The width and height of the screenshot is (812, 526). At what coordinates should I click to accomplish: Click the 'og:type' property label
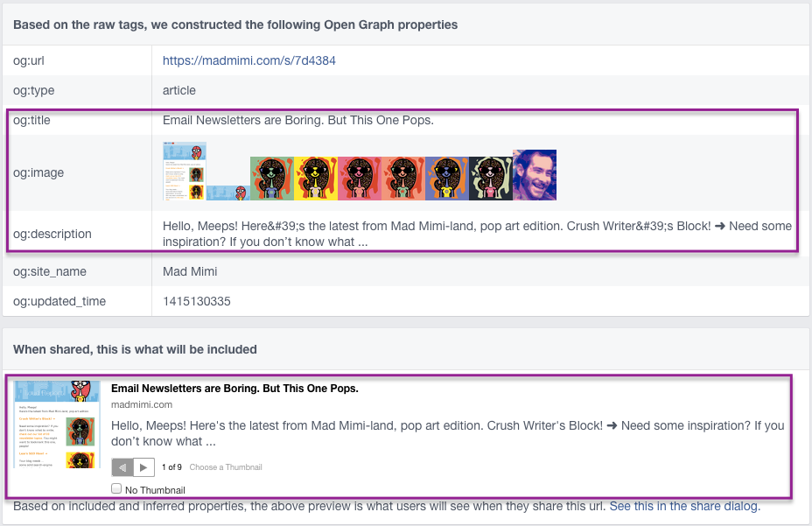pos(33,91)
